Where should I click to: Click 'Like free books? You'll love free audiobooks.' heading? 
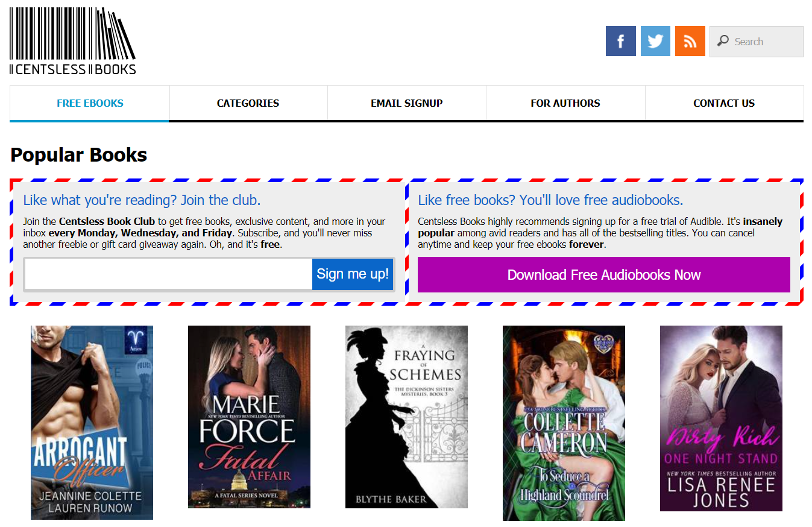[550, 200]
